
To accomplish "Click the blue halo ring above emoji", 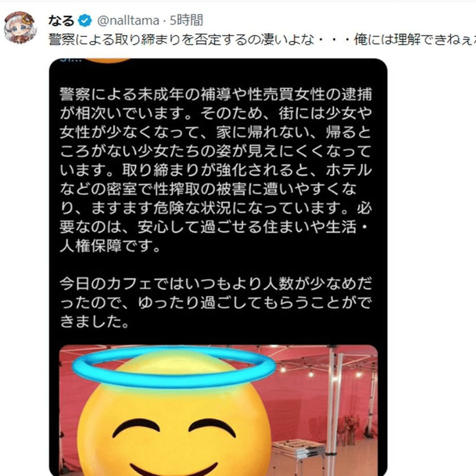I will click(174, 367).
